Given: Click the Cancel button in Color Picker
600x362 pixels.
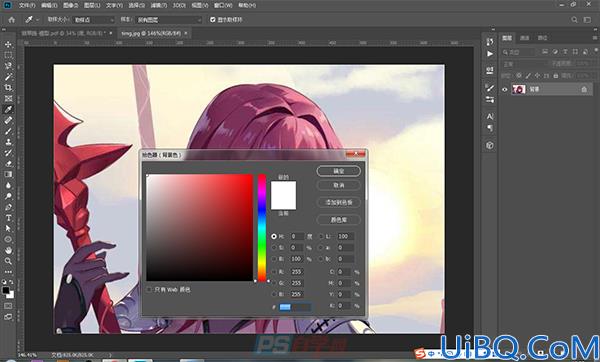Looking at the screenshot, I should (x=339, y=185).
